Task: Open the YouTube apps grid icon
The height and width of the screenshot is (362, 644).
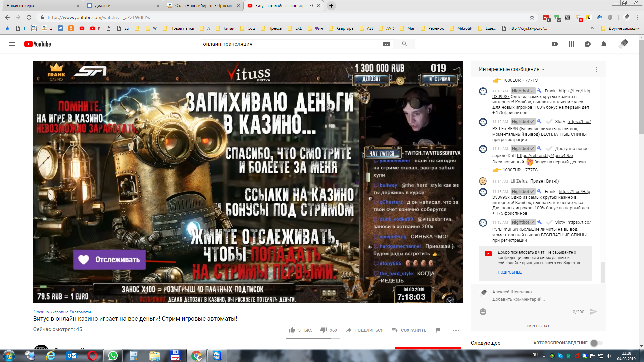Action: click(572, 44)
